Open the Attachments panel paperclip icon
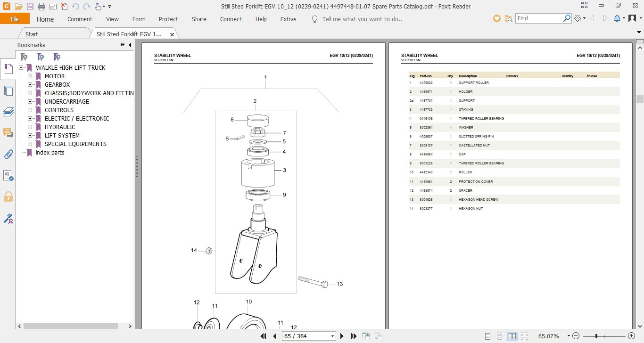The width and height of the screenshot is (644, 343). coord(8,154)
